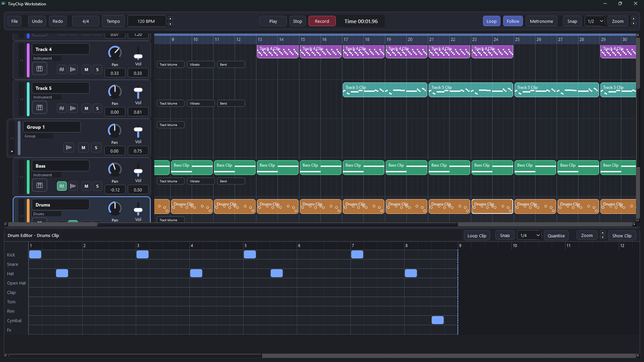
Task: Open the 1/2 snap value dropdown
Action: pos(594,21)
